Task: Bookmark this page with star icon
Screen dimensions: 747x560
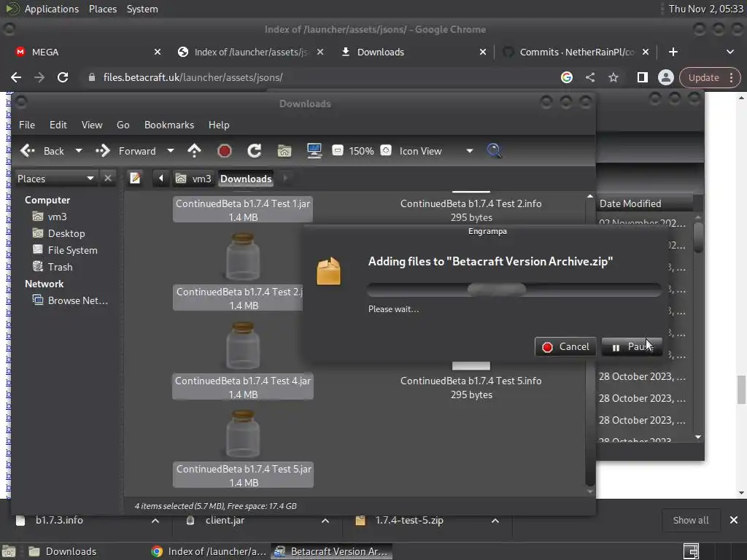Action: pos(613,77)
